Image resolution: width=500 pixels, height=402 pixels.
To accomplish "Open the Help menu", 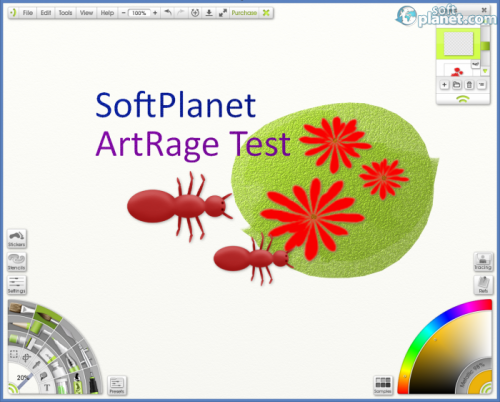I will [x=107, y=13].
